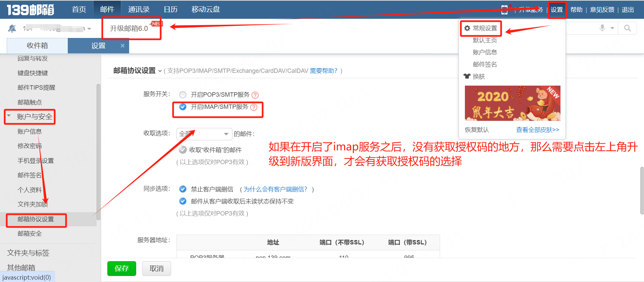This screenshot has width=644, height=282.
Task: Open 邮件签名 in the settings dropdown menu
Action: (x=485, y=64)
